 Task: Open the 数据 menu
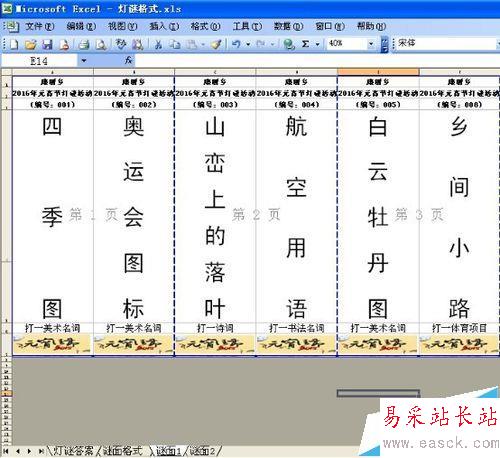click(x=288, y=26)
